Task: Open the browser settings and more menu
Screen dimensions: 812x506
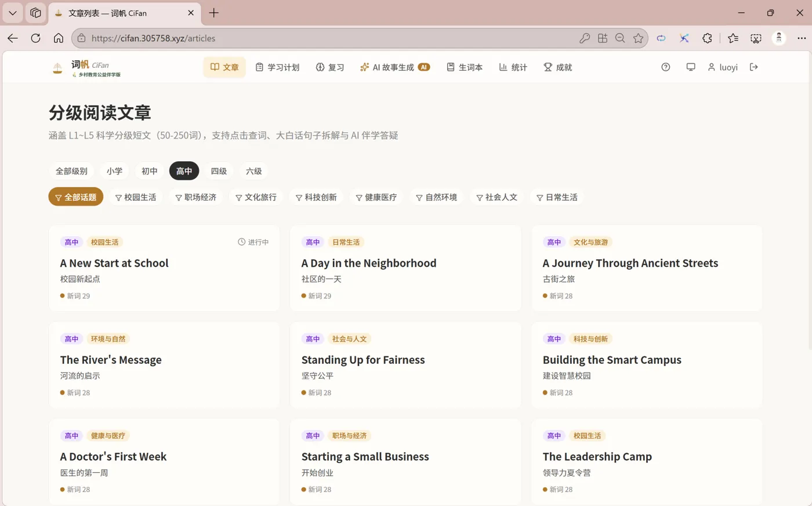Action: (802, 38)
